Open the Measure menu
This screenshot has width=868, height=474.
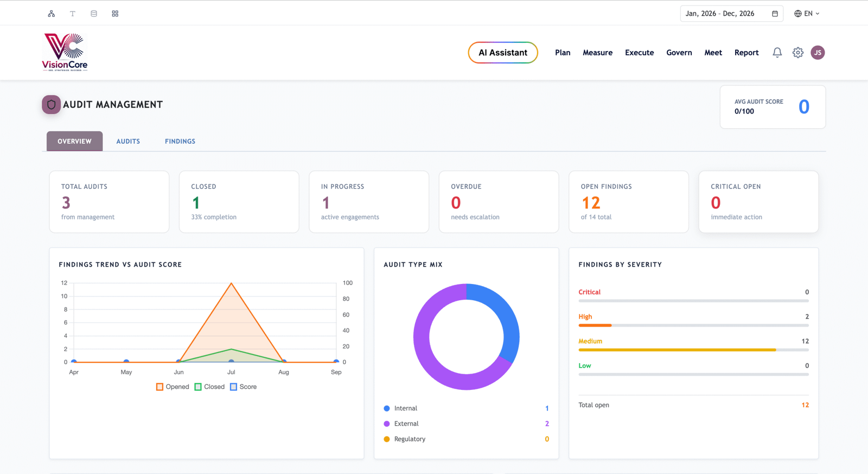tap(598, 53)
